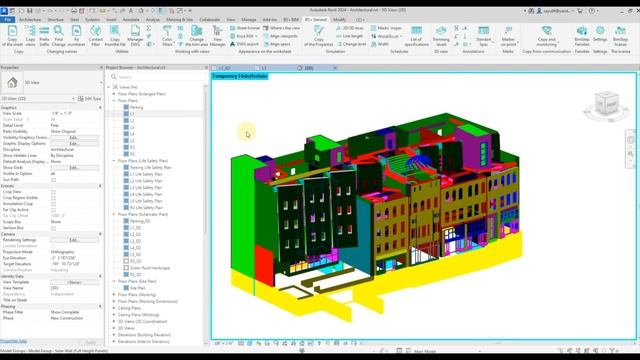Select the Green Roof Hardscape view
Screen dimensions: 640x360
coord(150,268)
